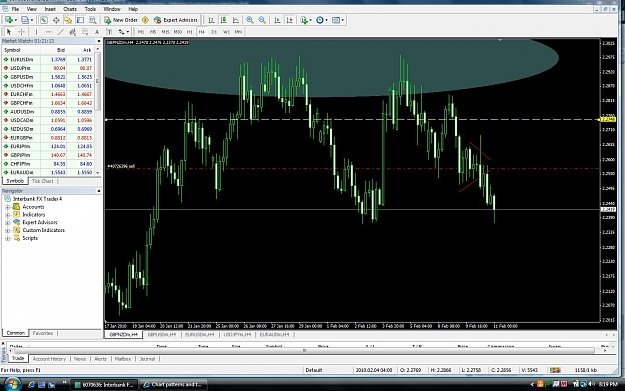The width and height of the screenshot is (625, 391).
Task: Switch to the Favorites tab in Navigator
Action: 42,333
